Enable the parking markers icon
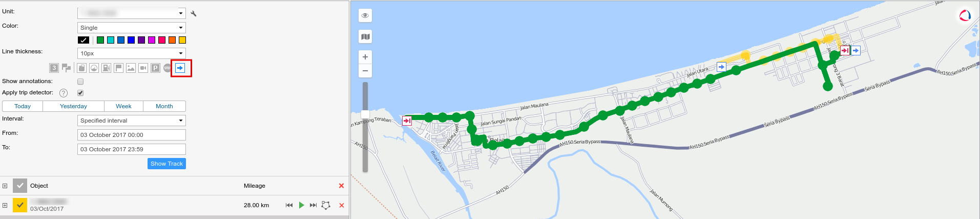Viewport: 980px width, 219px height. click(155, 68)
